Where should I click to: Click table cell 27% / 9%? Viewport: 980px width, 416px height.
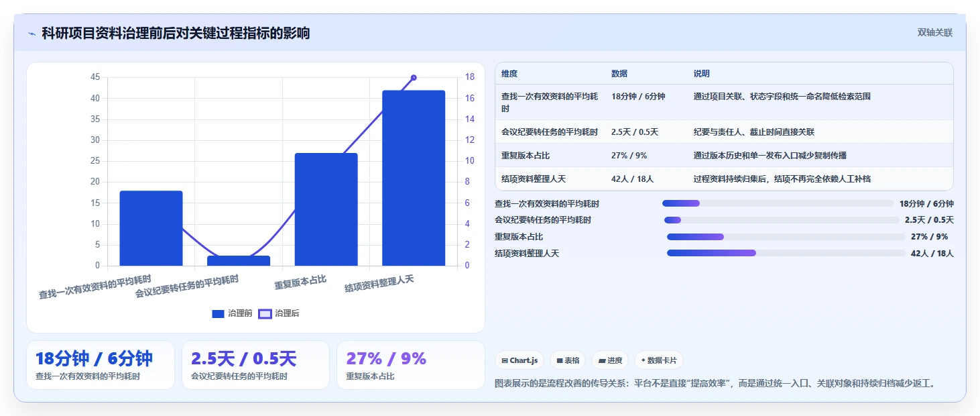pyautogui.click(x=629, y=156)
